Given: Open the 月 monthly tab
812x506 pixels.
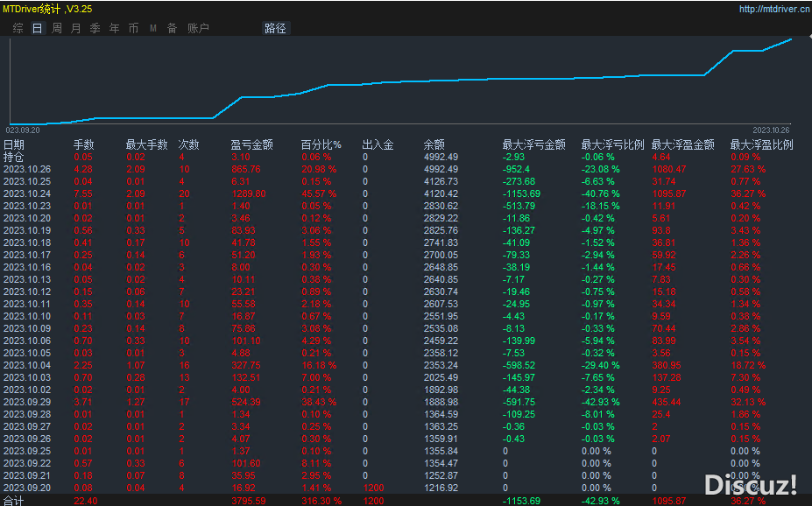Looking at the screenshot, I should (75, 29).
